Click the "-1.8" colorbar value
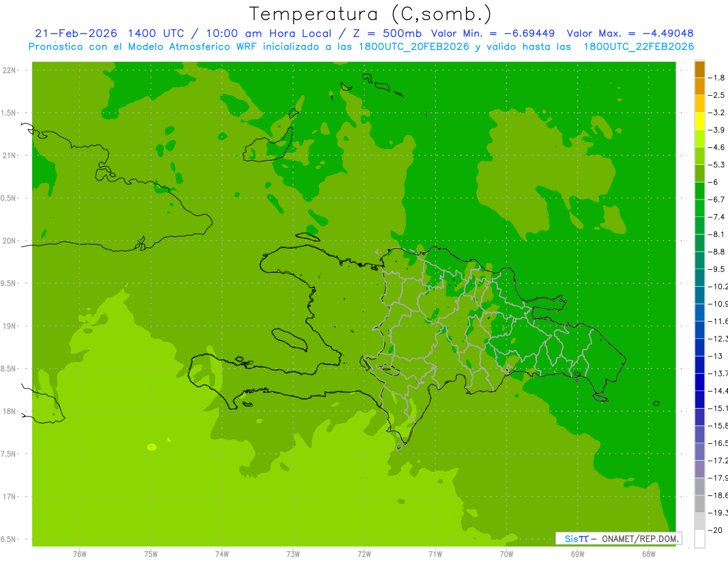This screenshot has height=562, width=728. click(x=717, y=78)
